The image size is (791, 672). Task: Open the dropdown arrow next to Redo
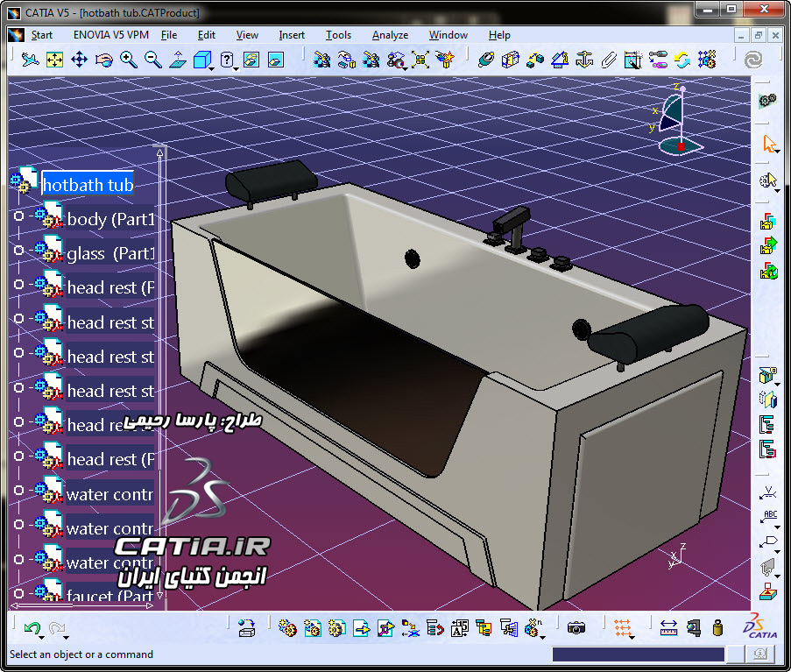point(66,638)
